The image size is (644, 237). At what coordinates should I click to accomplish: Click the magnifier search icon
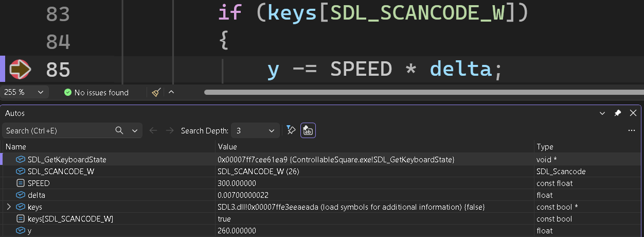pyautogui.click(x=119, y=130)
